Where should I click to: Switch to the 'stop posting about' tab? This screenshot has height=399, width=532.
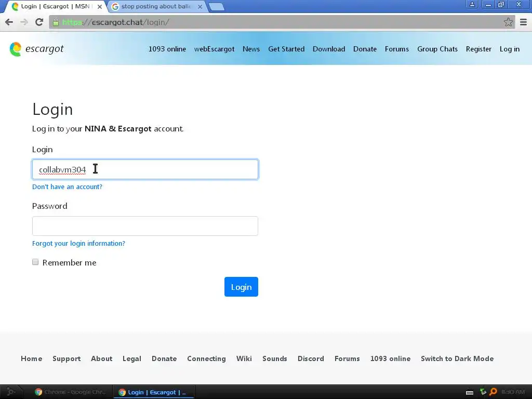click(156, 6)
